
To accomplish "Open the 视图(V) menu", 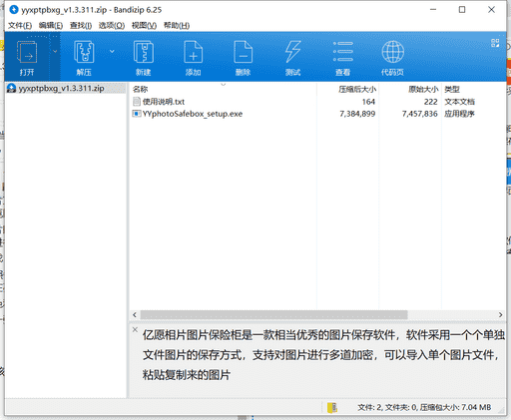I will coord(144,25).
